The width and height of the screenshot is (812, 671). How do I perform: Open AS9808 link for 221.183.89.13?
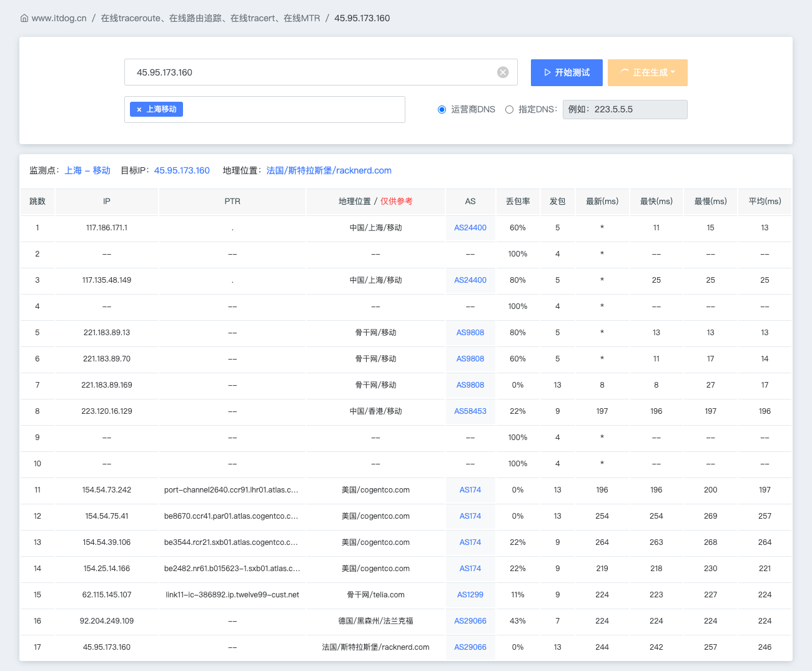(x=470, y=333)
